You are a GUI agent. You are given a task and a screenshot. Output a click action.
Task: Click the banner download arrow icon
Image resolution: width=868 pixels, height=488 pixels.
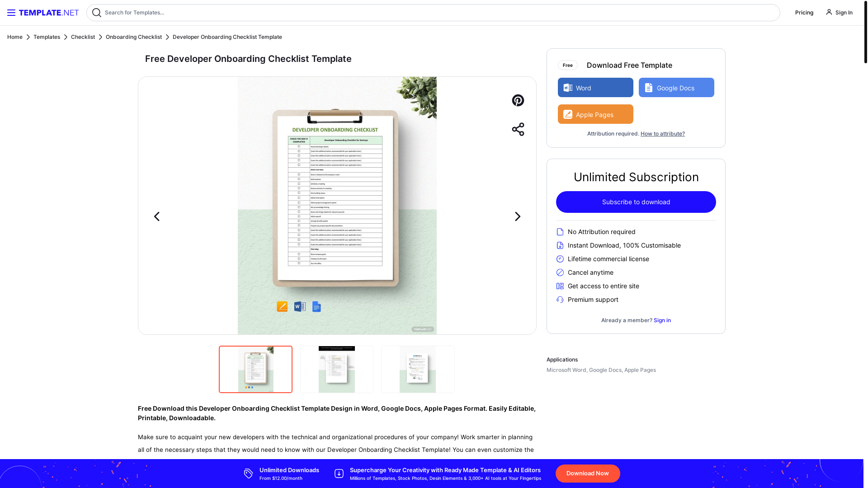tap(339, 474)
